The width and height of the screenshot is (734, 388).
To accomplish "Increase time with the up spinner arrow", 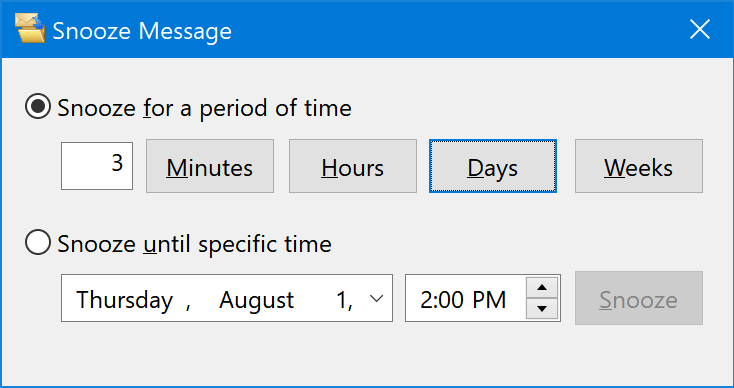I will [542, 287].
